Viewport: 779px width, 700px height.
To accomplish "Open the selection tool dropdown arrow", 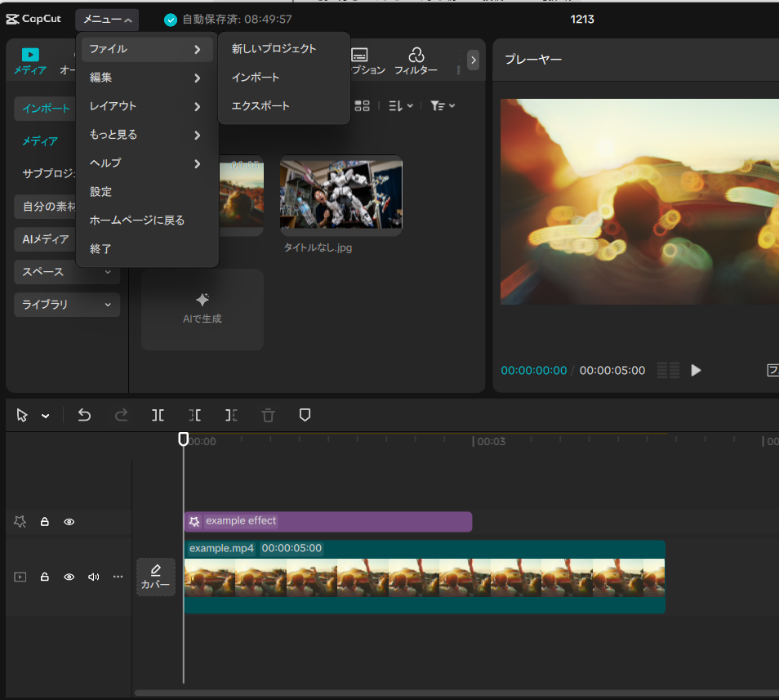I will click(46, 416).
